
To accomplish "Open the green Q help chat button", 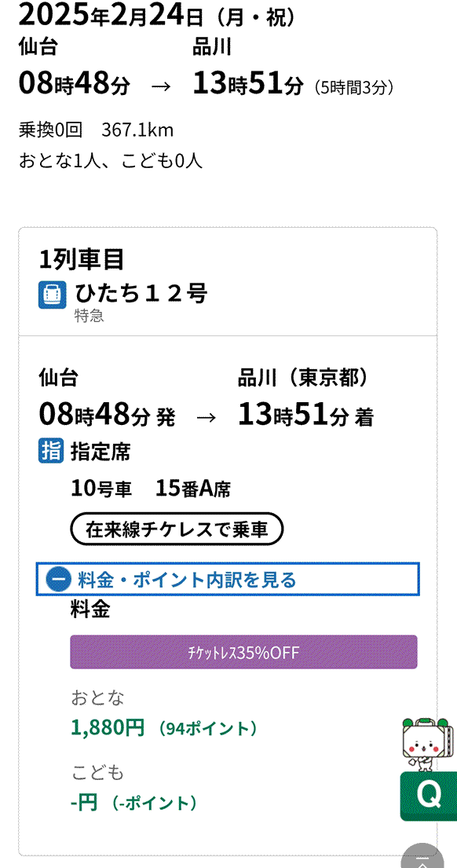I will coord(428,796).
